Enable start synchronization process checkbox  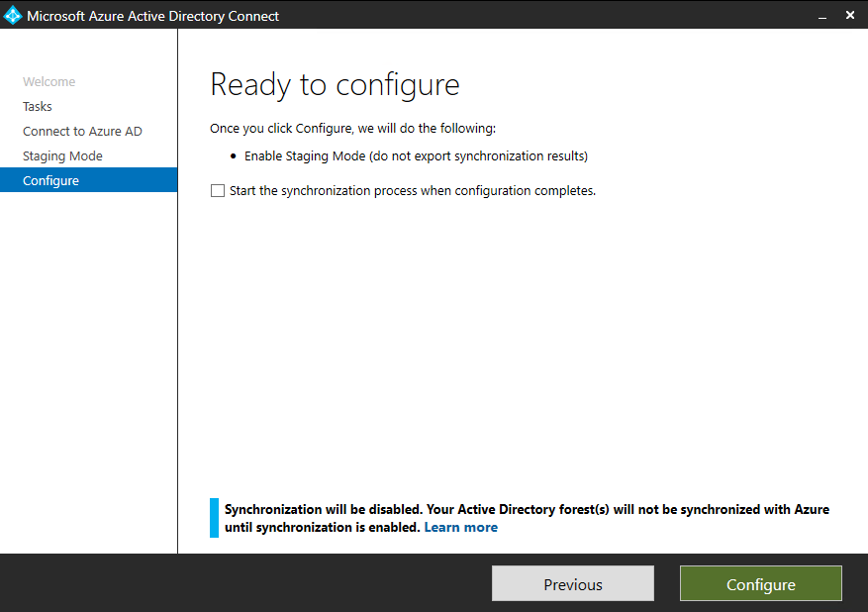[x=218, y=191]
